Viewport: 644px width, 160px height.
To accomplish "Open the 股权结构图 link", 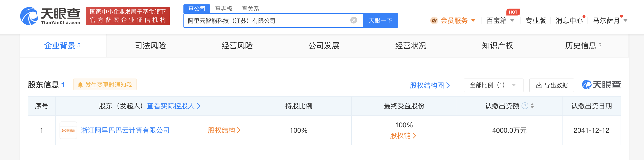I will coord(430,86).
